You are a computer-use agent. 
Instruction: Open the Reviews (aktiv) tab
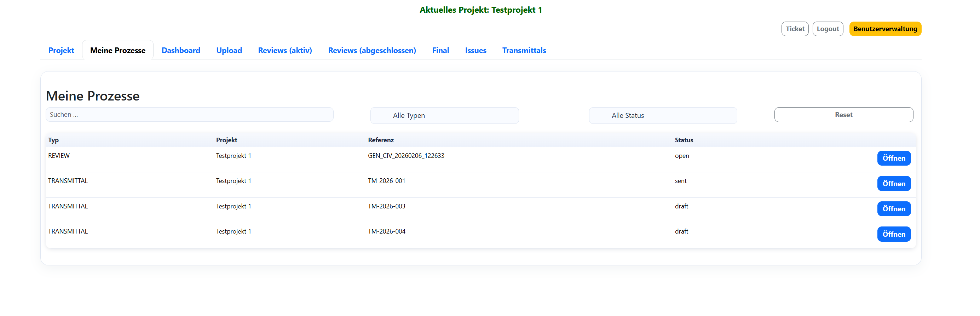[284, 50]
